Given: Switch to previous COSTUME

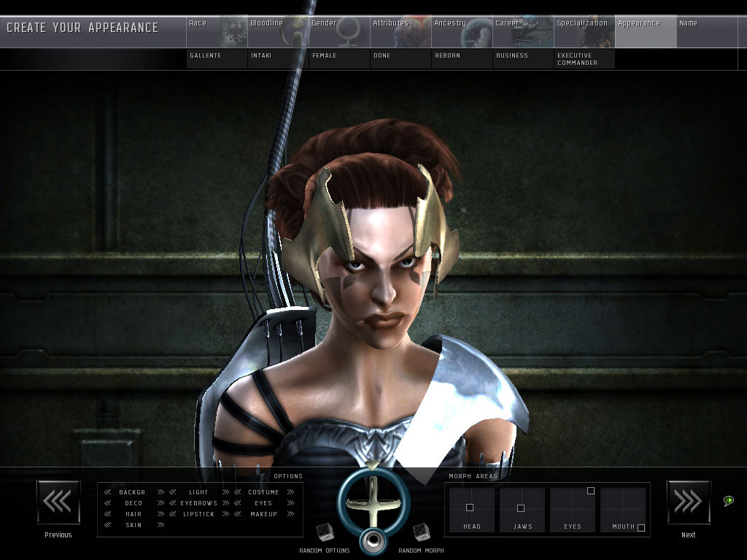Looking at the screenshot, I should click(x=237, y=492).
